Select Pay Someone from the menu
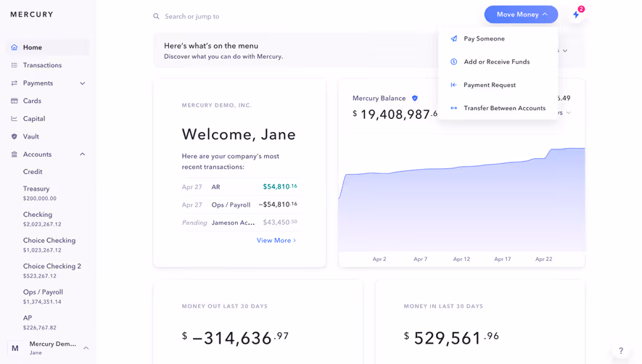Screen dimensions: 642x364 point(498,38)
